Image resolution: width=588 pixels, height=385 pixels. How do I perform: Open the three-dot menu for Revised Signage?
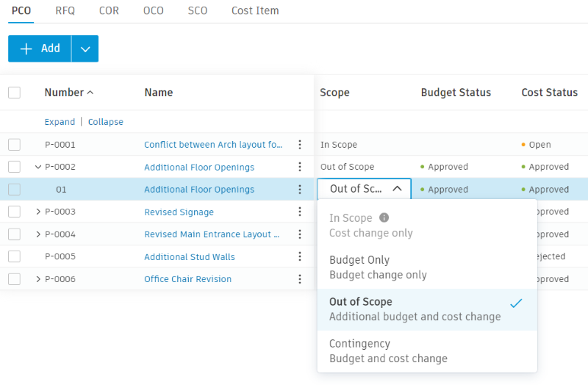pyautogui.click(x=299, y=212)
